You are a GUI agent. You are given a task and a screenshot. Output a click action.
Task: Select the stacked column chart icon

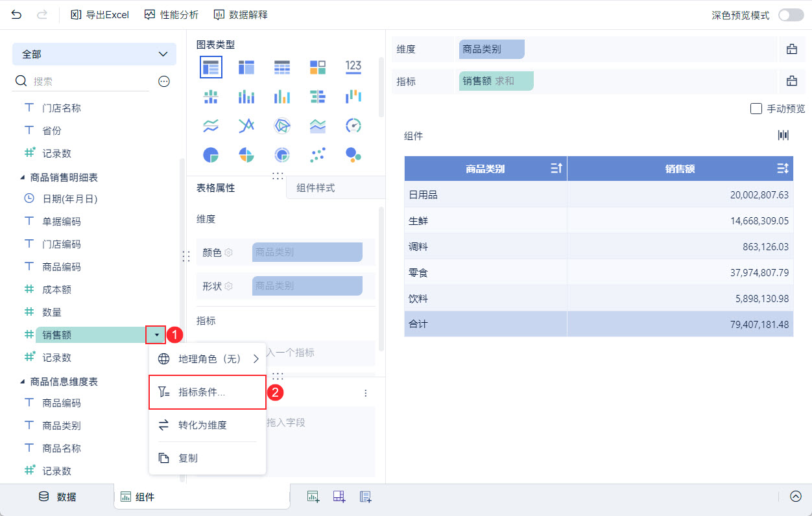tap(246, 97)
